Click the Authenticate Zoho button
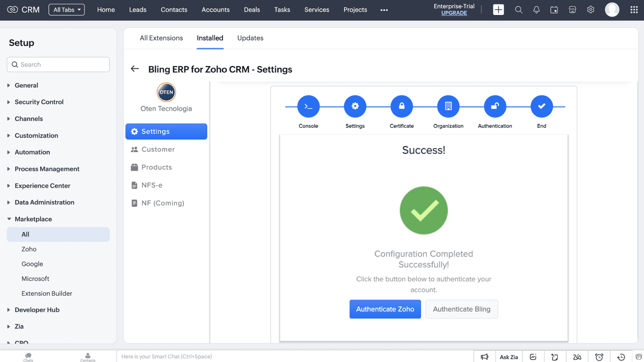Screen dimensions: 644x362 [x=385, y=309]
